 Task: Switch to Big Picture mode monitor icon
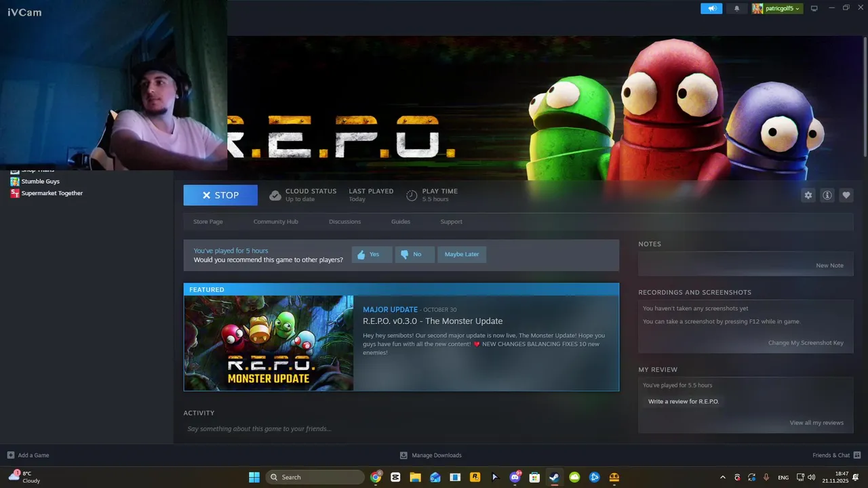pyautogui.click(x=814, y=8)
